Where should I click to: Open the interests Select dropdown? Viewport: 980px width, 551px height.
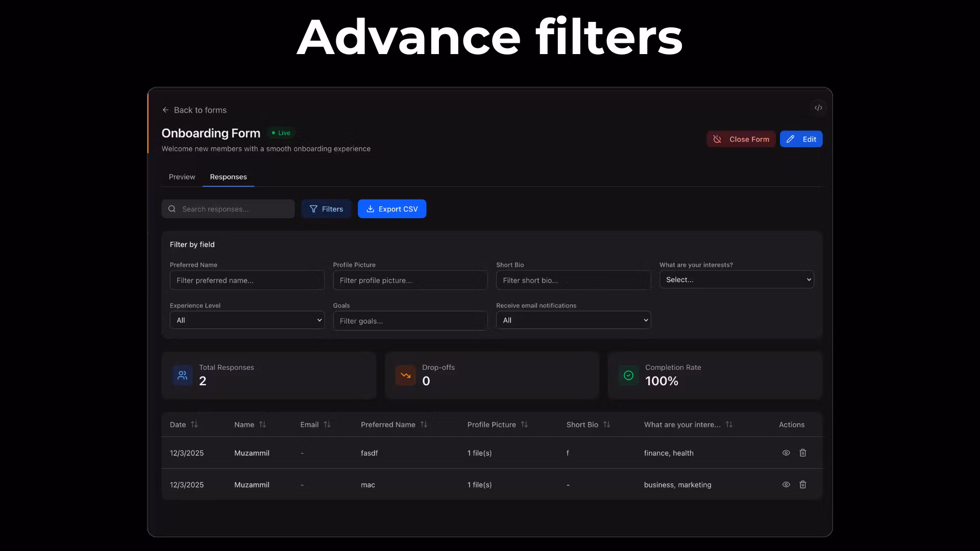(736, 280)
